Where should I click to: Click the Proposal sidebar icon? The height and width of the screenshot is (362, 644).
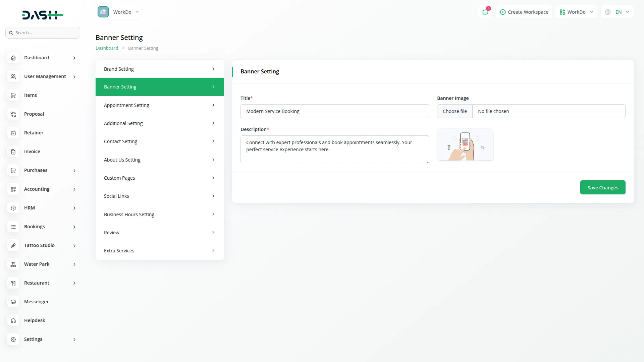[13, 114]
